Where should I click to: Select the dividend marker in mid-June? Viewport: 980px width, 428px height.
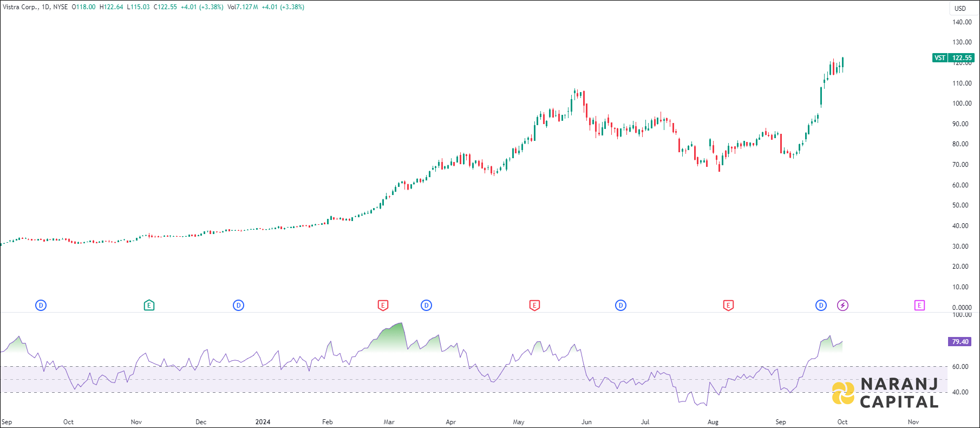620,306
